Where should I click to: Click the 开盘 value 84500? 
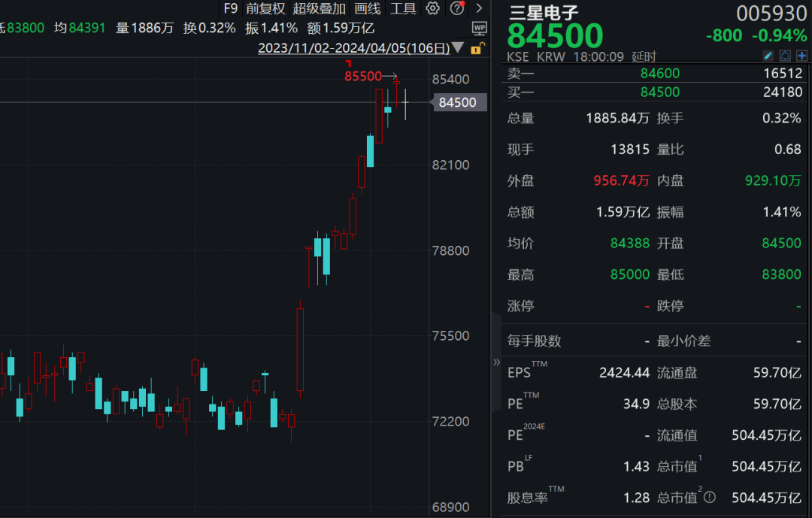(x=781, y=244)
